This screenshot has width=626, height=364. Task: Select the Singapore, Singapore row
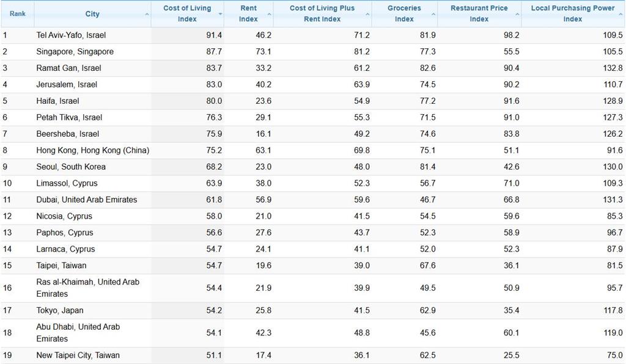tap(75, 52)
